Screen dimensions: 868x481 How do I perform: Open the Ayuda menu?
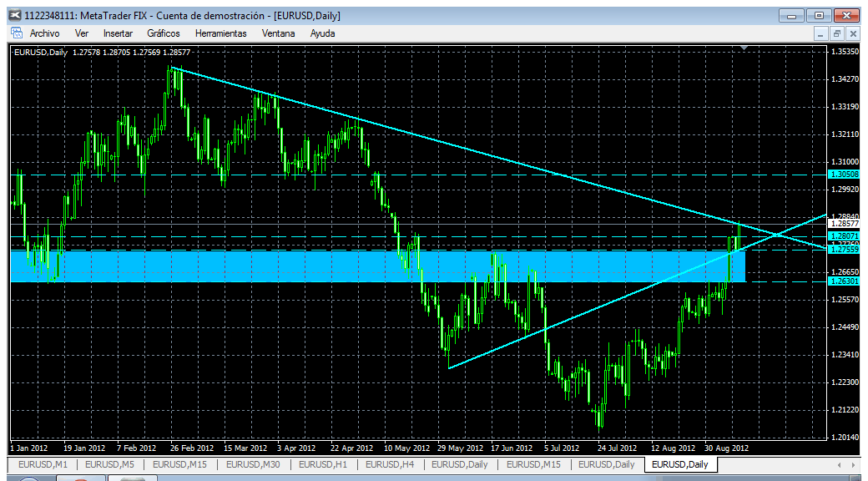tap(322, 33)
